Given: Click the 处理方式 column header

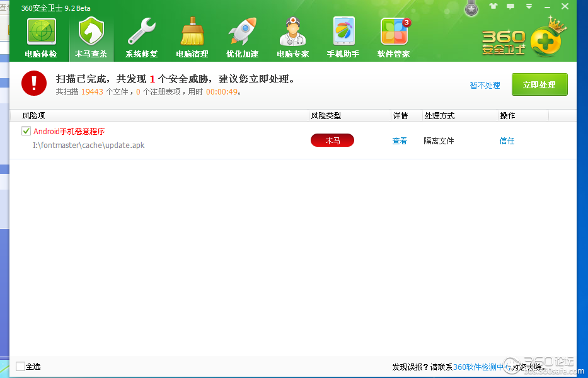Looking at the screenshot, I should pyautogui.click(x=439, y=116).
